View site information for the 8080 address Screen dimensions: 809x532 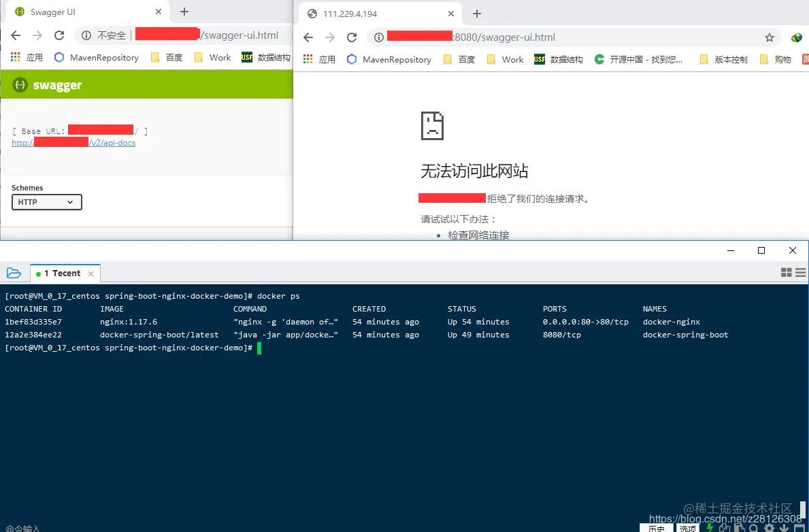point(379,37)
